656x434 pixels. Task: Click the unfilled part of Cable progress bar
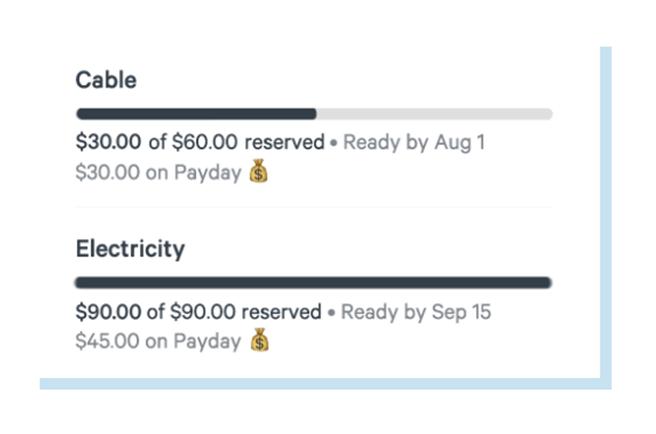click(434, 114)
